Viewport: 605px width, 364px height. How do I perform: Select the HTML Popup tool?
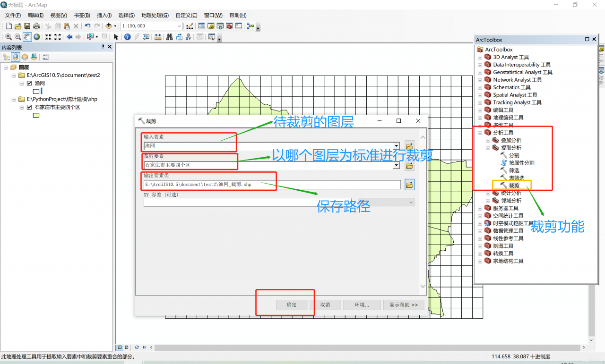coord(146,37)
